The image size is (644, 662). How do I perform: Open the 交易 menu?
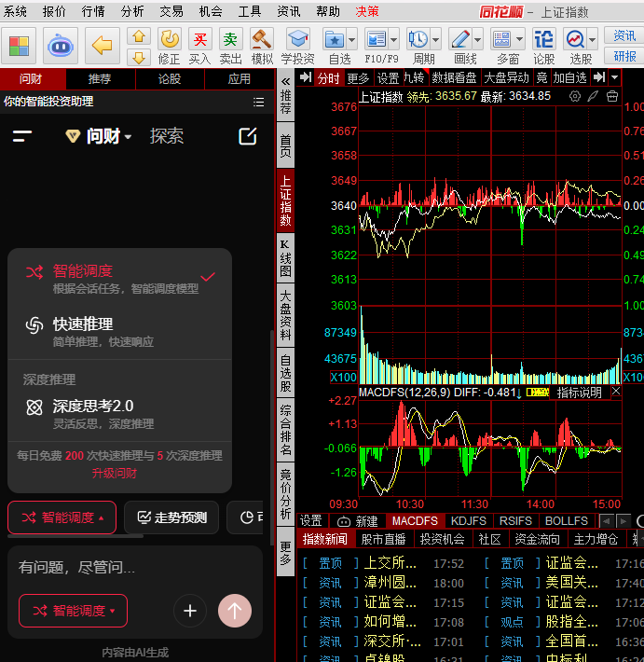pyautogui.click(x=171, y=11)
